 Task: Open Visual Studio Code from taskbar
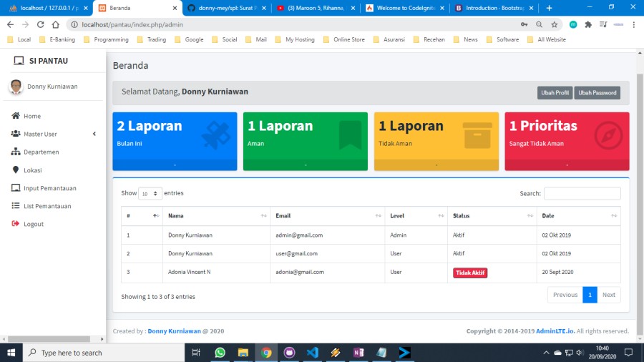312,353
